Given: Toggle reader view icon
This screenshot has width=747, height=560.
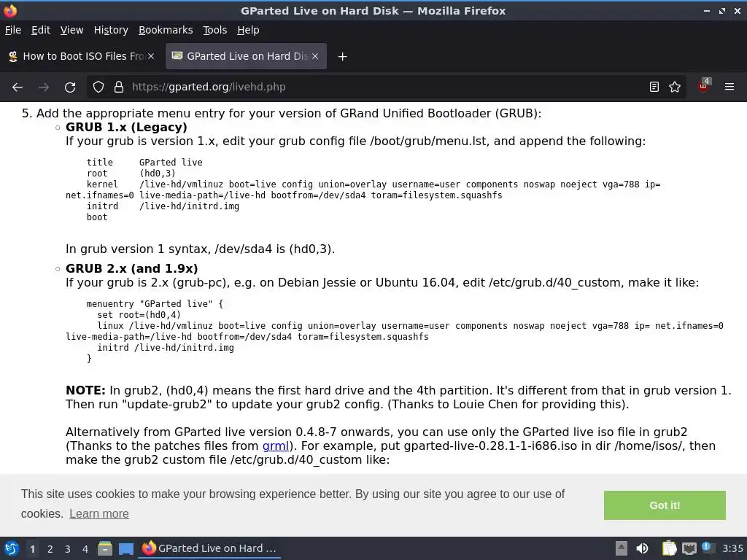Looking at the screenshot, I should click(654, 87).
